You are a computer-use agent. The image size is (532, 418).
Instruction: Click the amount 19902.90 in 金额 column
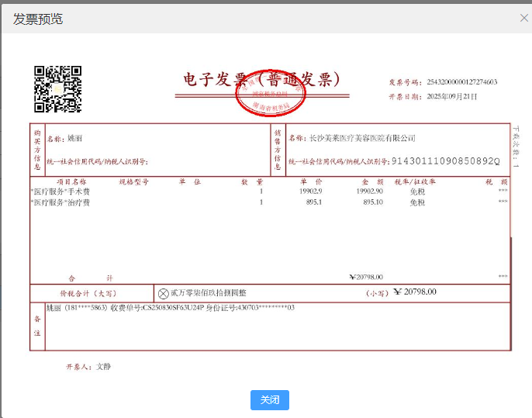369,192
